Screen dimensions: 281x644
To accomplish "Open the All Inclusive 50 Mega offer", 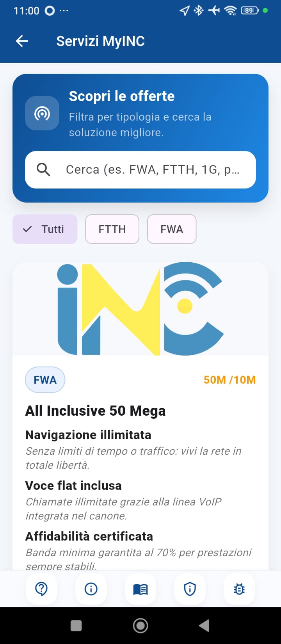I will click(x=96, y=411).
